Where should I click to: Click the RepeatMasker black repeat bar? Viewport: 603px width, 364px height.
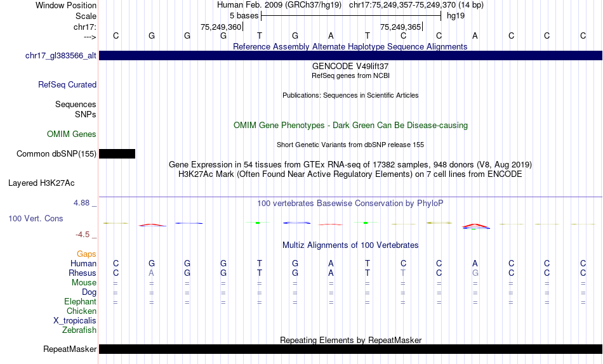pos(351,349)
